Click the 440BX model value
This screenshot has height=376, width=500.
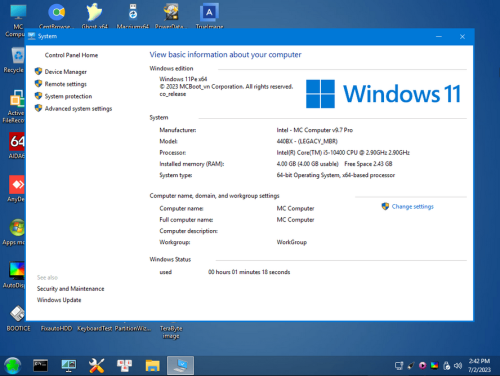[x=307, y=141]
